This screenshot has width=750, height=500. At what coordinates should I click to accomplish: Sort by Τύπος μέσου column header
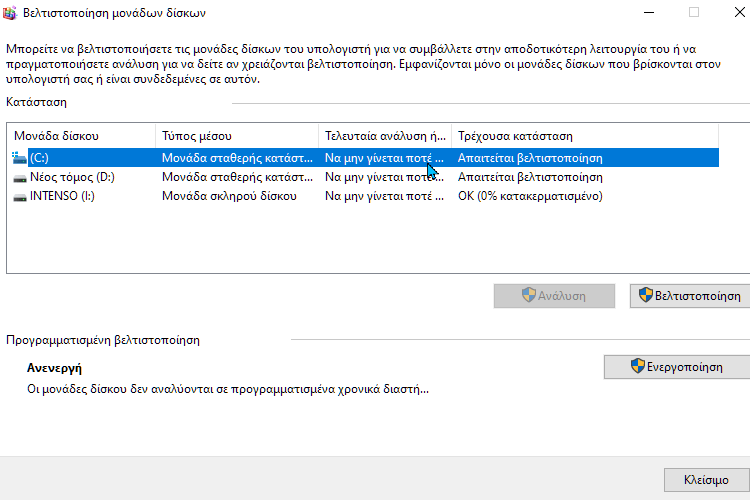click(x=237, y=136)
